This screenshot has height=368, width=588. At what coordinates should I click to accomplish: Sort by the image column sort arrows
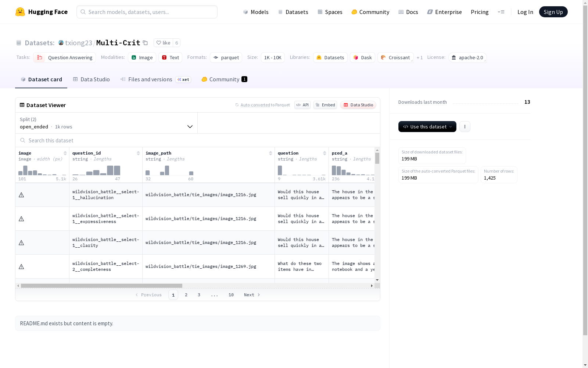[x=65, y=153]
